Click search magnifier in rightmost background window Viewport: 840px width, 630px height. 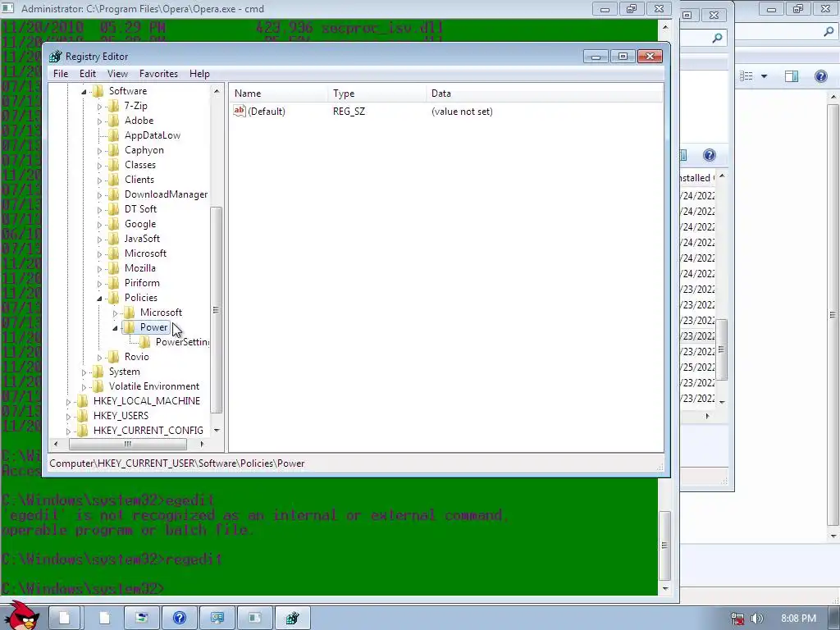(829, 32)
